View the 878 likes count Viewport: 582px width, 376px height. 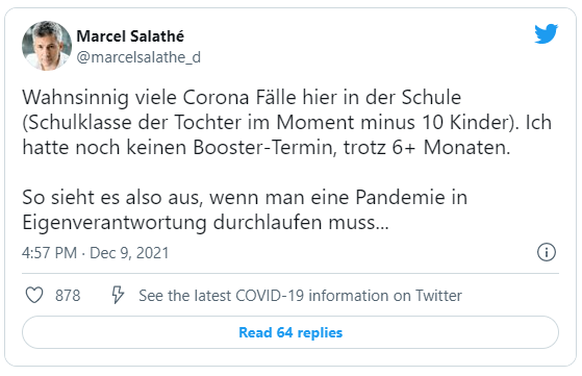point(68,296)
